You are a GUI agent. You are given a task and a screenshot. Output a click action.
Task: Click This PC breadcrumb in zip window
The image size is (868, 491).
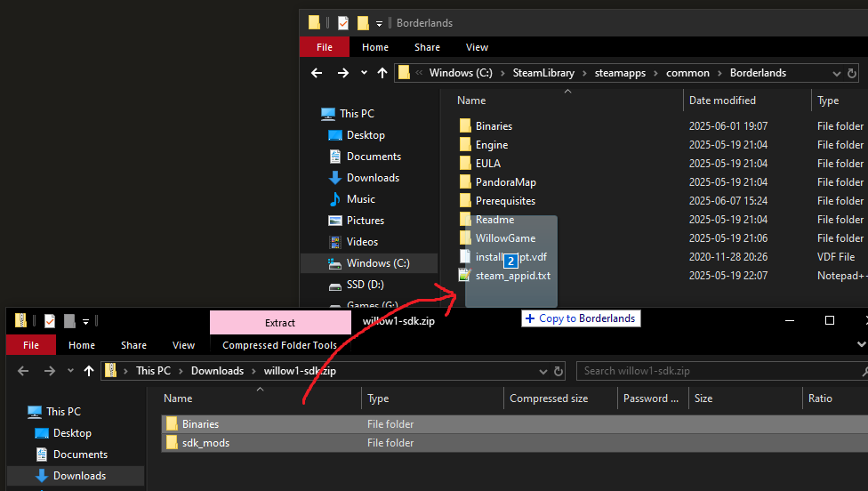[153, 371]
